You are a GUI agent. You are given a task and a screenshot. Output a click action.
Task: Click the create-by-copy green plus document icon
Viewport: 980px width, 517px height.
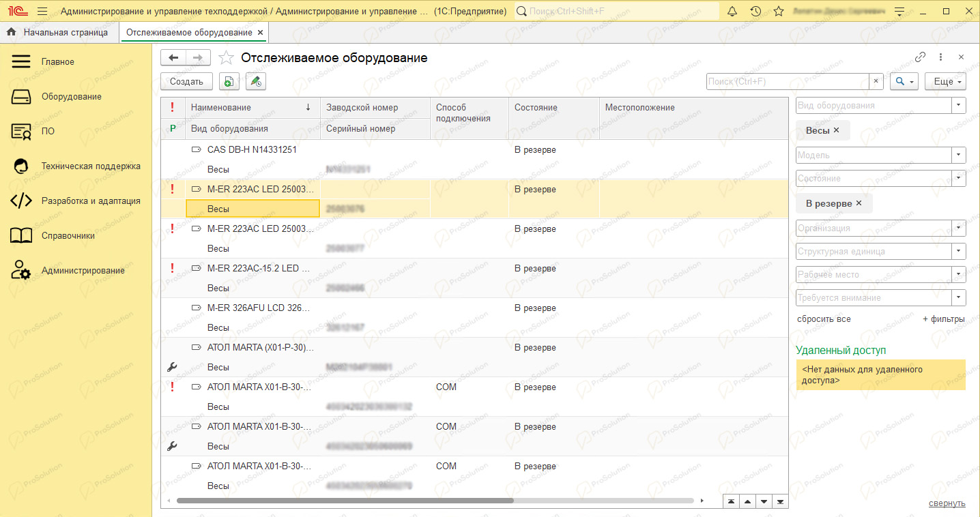point(229,81)
